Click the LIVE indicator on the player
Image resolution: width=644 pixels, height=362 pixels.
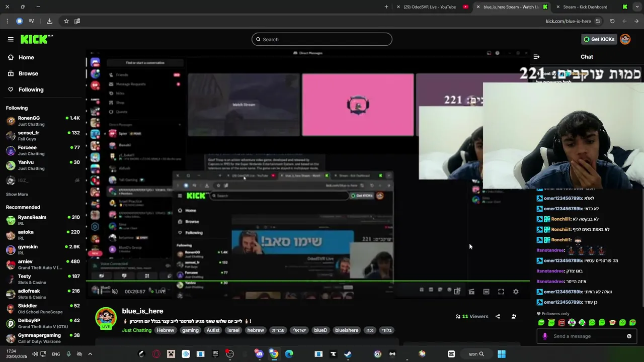click(157, 292)
